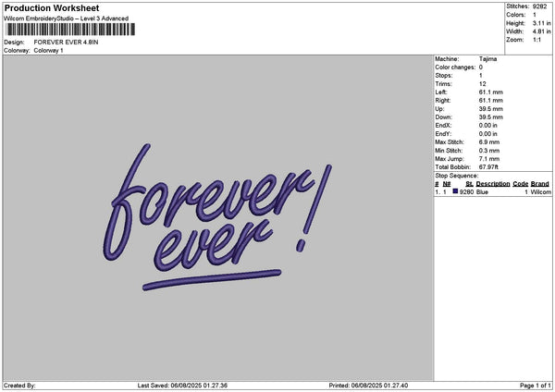Click the "Stop Sequence:" heading
The width and height of the screenshot is (555, 392).
click(x=457, y=176)
